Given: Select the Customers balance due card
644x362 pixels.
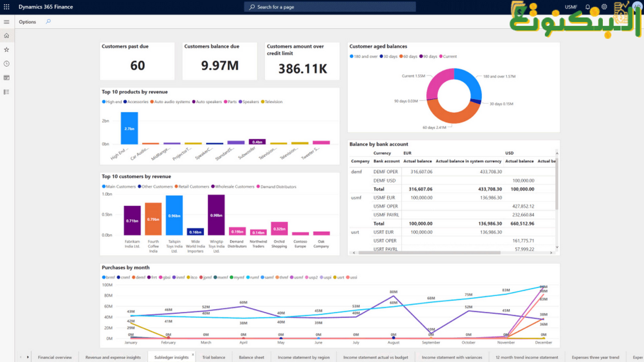Looking at the screenshot, I should [220, 61].
